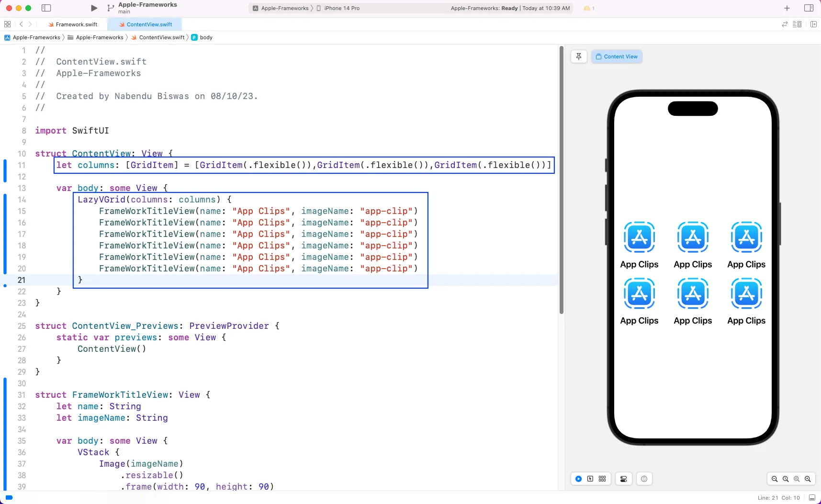This screenshot has height=504, width=821.
Task: Select the ContentView.swift tab
Action: coord(145,24)
